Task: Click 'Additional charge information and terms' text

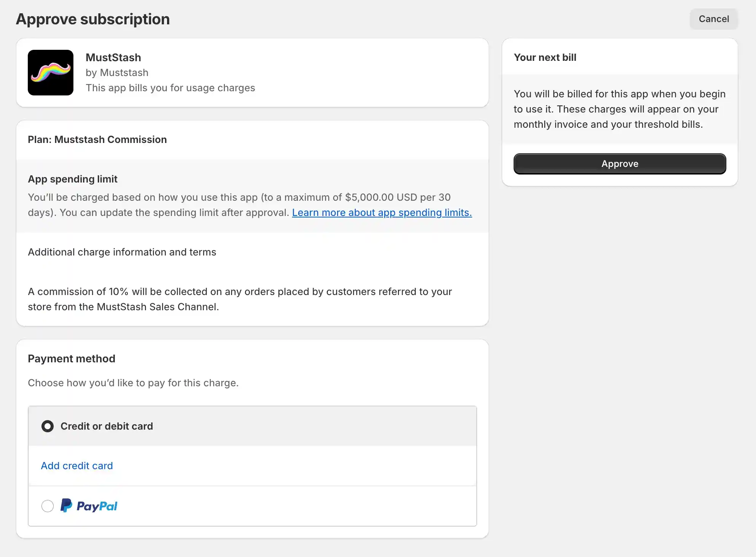Action: pyautogui.click(x=122, y=252)
